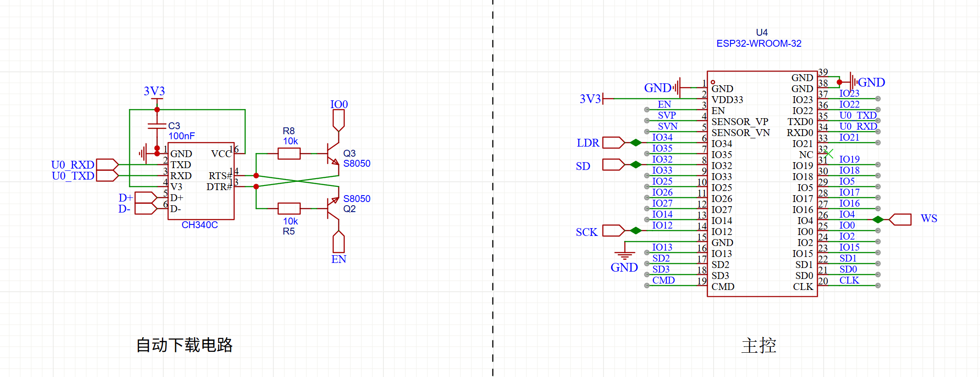Select the IO0 net port above Q3
The height and width of the screenshot is (377, 980).
(338, 120)
